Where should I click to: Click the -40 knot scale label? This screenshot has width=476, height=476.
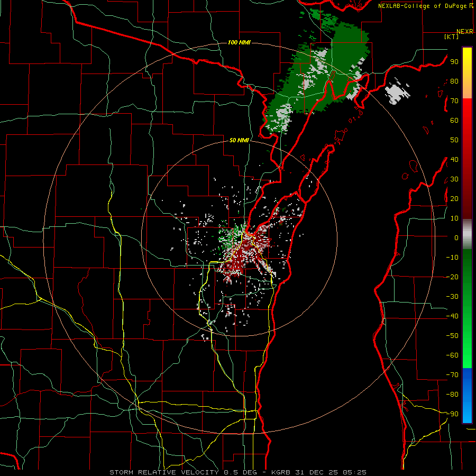452,316
